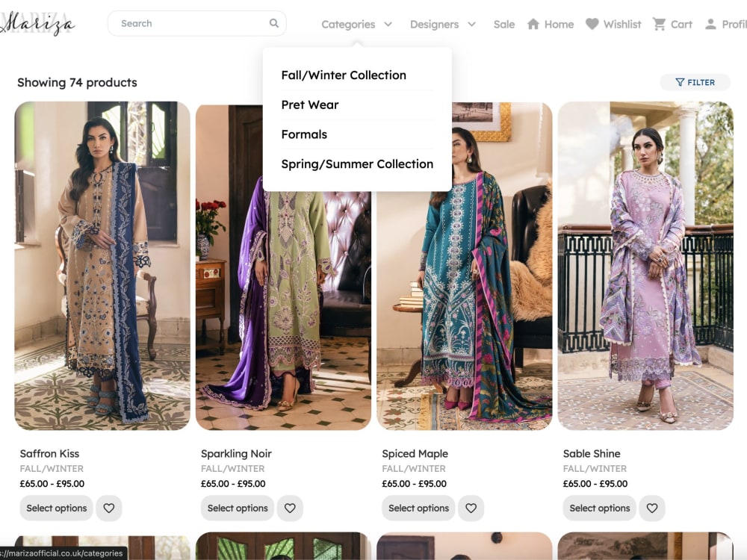Open the Categories menu label
The image size is (747, 560).
pos(348,25)
